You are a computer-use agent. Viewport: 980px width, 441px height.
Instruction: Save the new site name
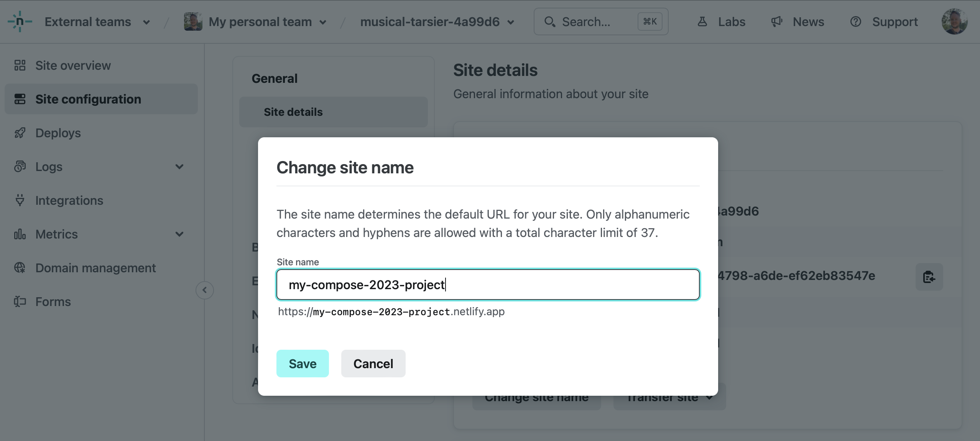[303, 364]
